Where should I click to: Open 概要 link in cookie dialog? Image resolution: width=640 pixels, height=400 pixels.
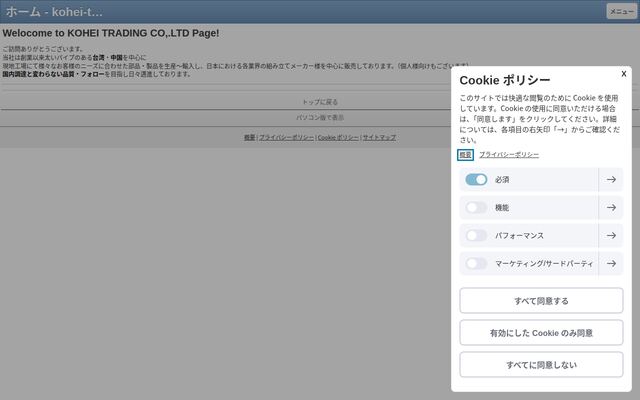tap(465, 155)
